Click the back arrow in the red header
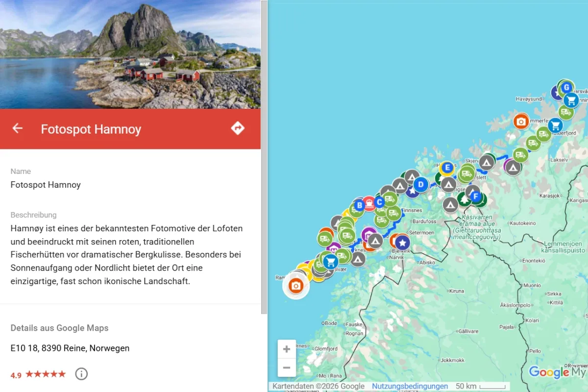 coord(18,128)
